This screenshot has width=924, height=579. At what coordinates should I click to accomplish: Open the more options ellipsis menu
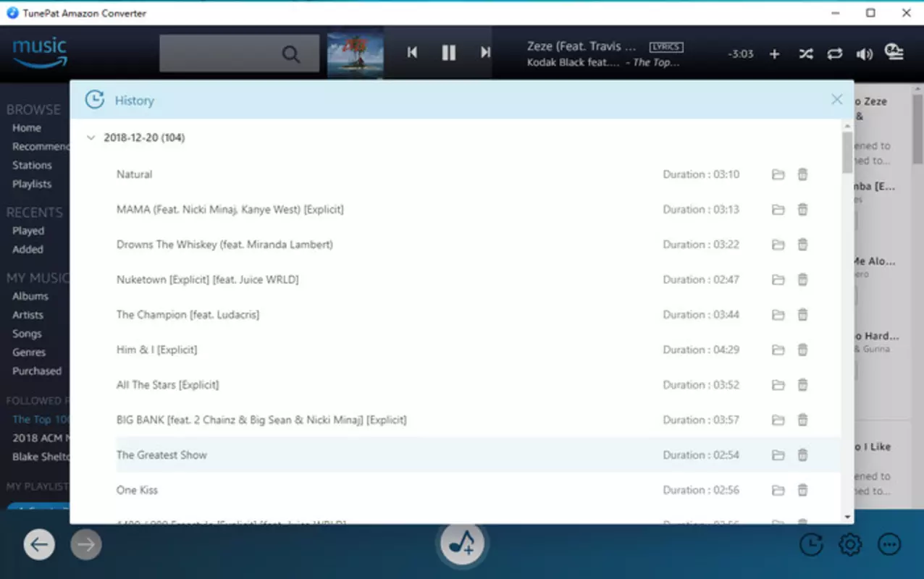coord(889,544)
